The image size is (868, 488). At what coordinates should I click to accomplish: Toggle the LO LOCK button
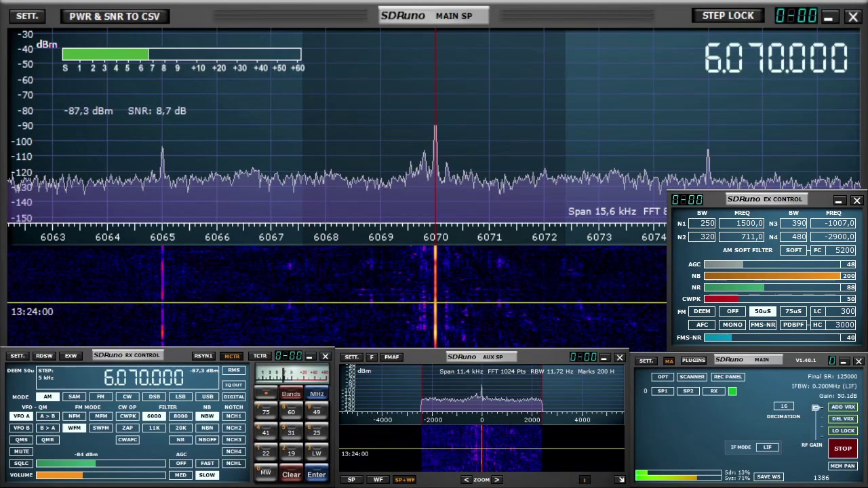point(843,431)
